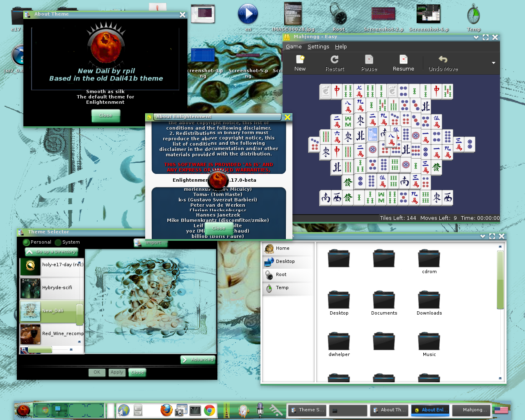Open the Desktop folder icon in file pane
525x420 pixels.
point(339,303)
